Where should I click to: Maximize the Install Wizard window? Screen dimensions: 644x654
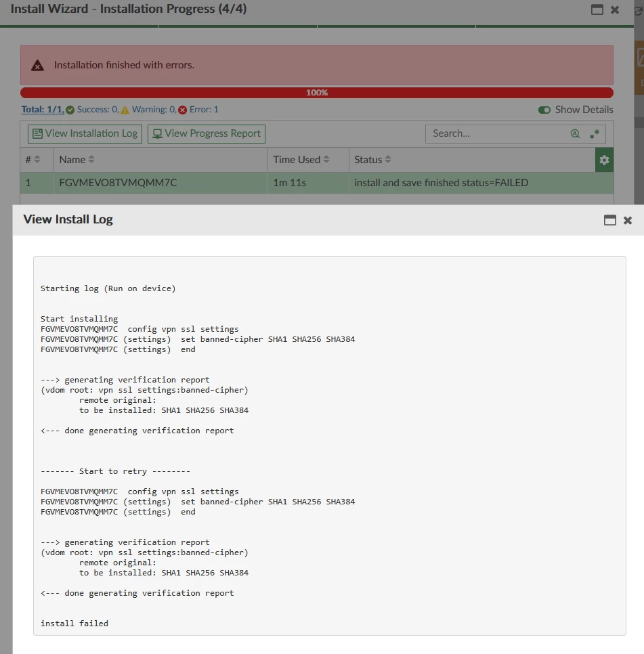click(597, 9)
